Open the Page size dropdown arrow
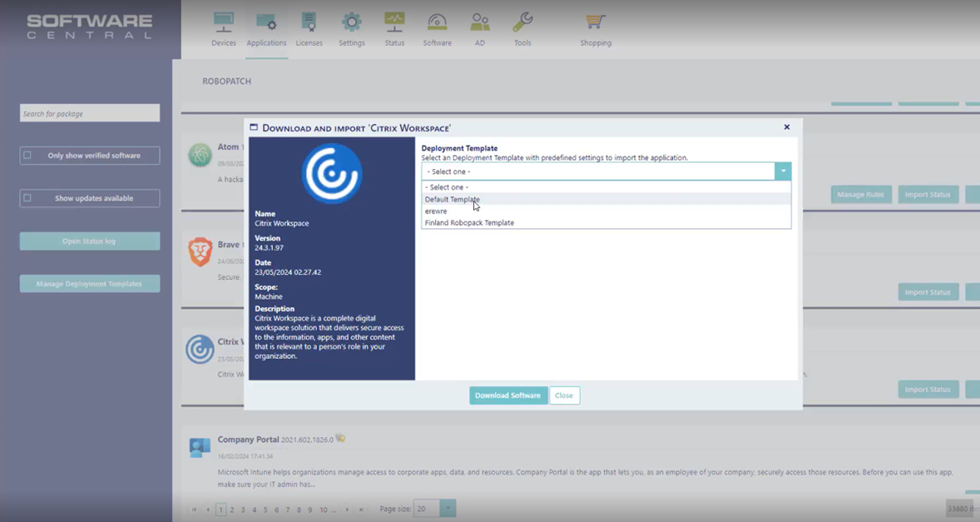Image resolution: width=980 pixels, height=522 pixels. click(x=448, y=508)
